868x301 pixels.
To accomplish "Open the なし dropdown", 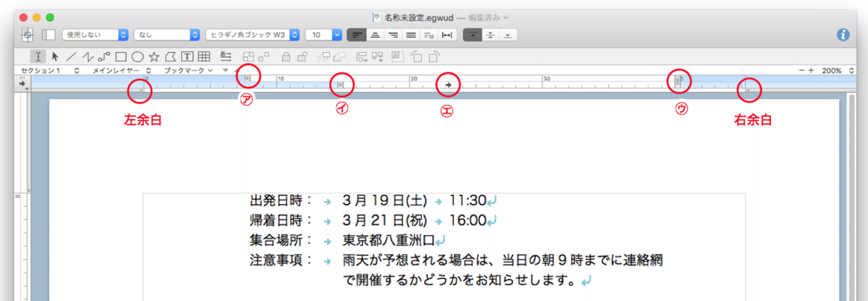I will [x=167, y=34].
